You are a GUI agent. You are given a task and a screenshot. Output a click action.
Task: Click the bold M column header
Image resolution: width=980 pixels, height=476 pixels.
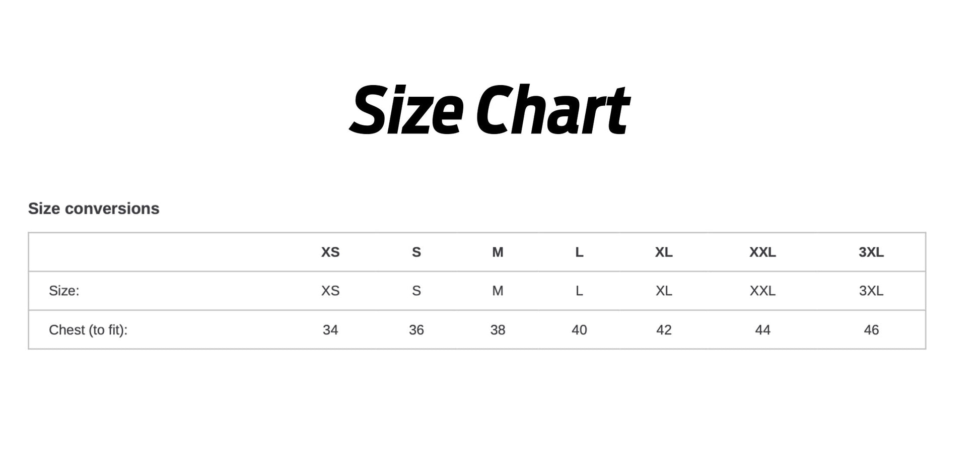(498, 252)
